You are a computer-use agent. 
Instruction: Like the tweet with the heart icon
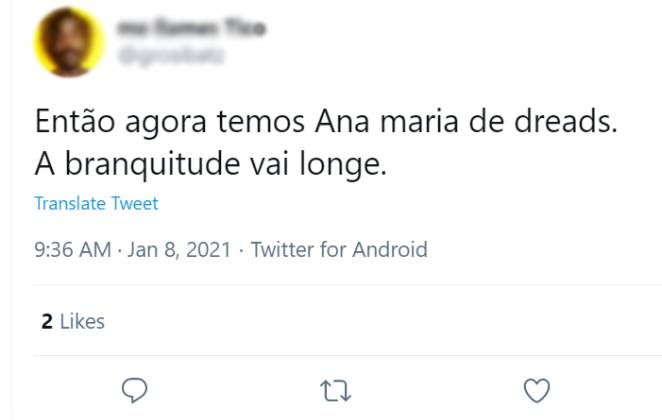click(537, 389)
